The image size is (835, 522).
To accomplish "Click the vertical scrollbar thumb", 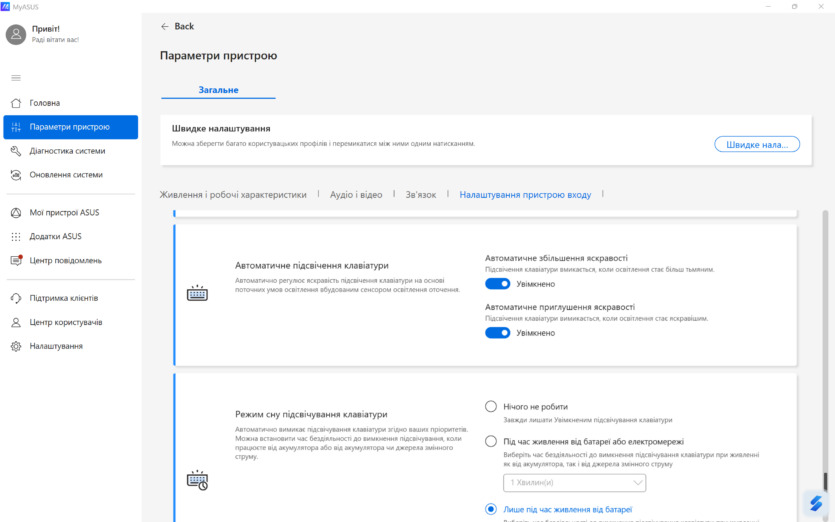I will click(x=825, y=481).
